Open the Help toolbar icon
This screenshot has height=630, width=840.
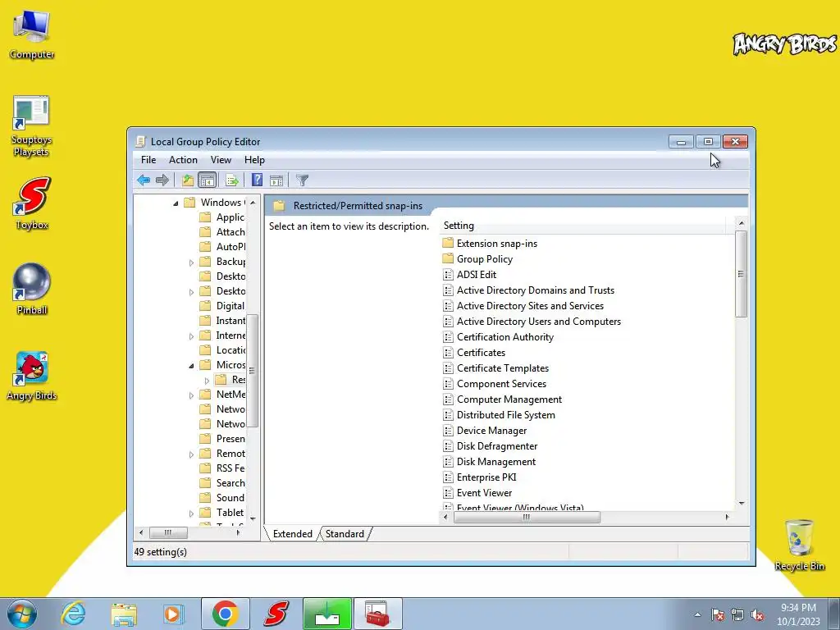[257, 180]
